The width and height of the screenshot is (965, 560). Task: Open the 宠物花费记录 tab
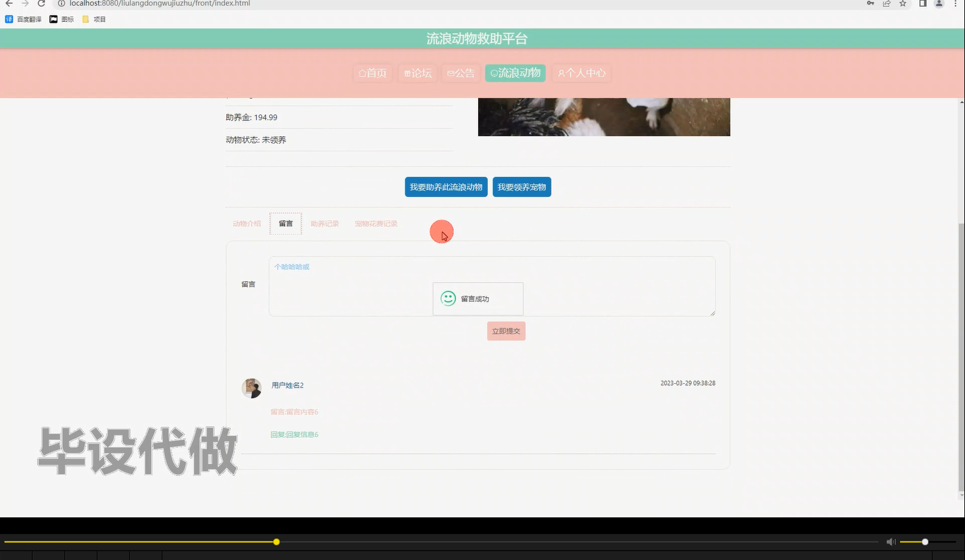click(376, 224)
